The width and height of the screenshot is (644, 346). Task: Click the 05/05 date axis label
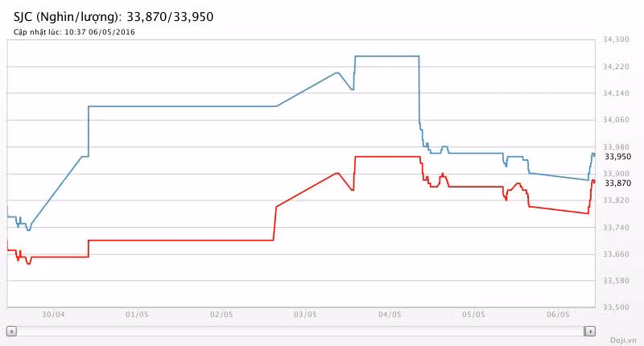click(x=473, y=315)
